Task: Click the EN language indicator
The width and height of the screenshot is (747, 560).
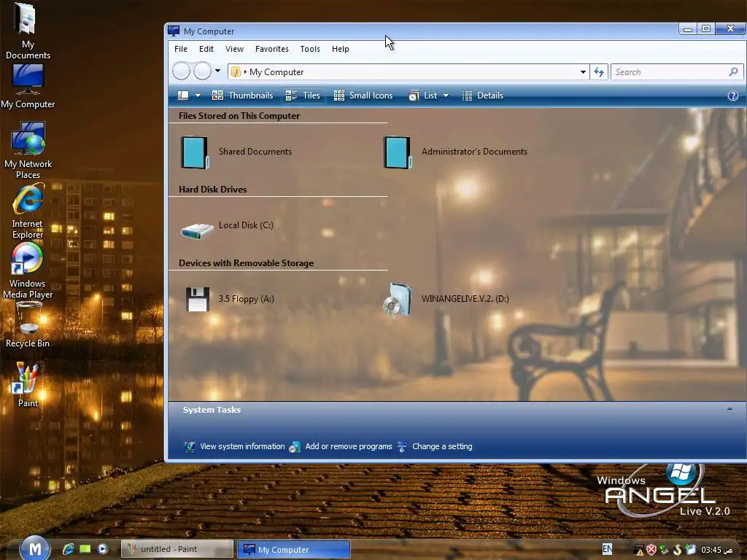Action: [x=607, y=549]
